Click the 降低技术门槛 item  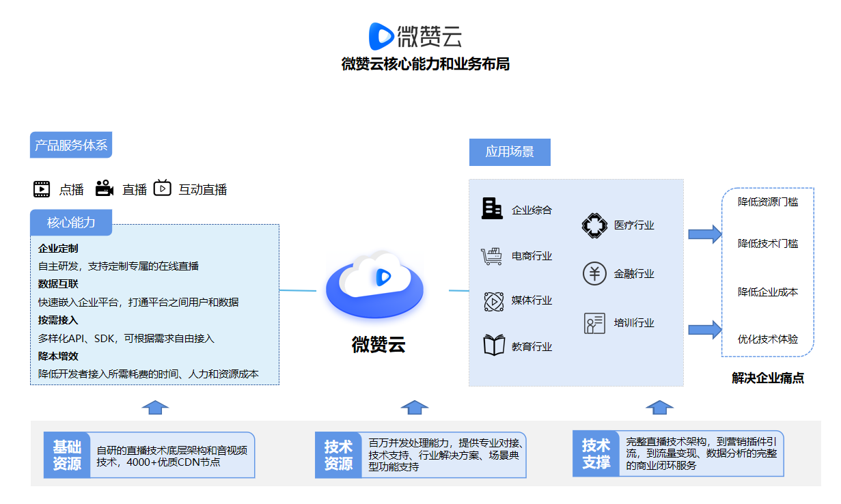[x=768, y=244]
